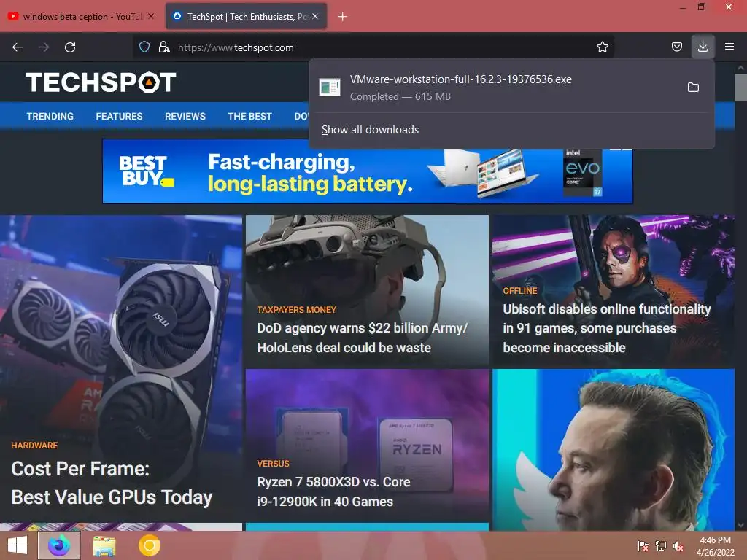Bookmark this page with the star icon

(602, 47)
